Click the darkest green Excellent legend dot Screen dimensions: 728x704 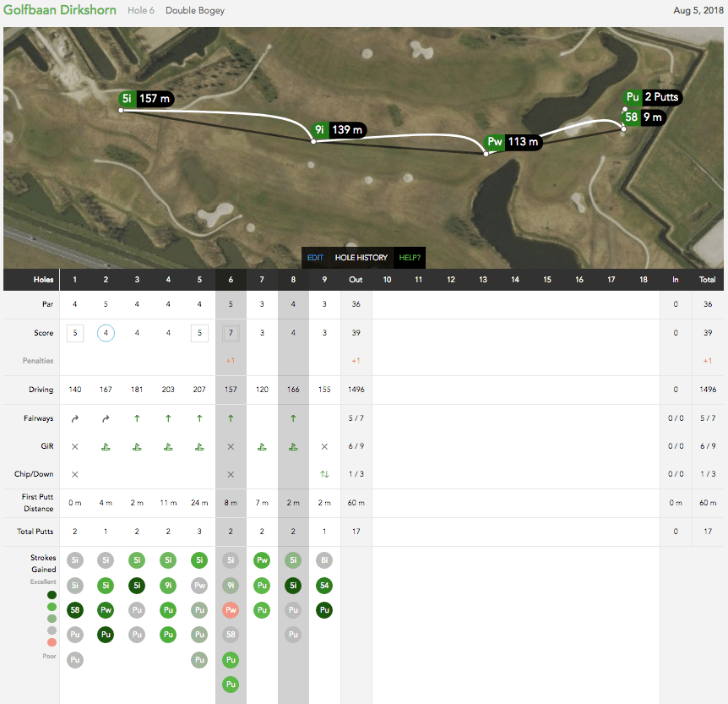(52, 595)
